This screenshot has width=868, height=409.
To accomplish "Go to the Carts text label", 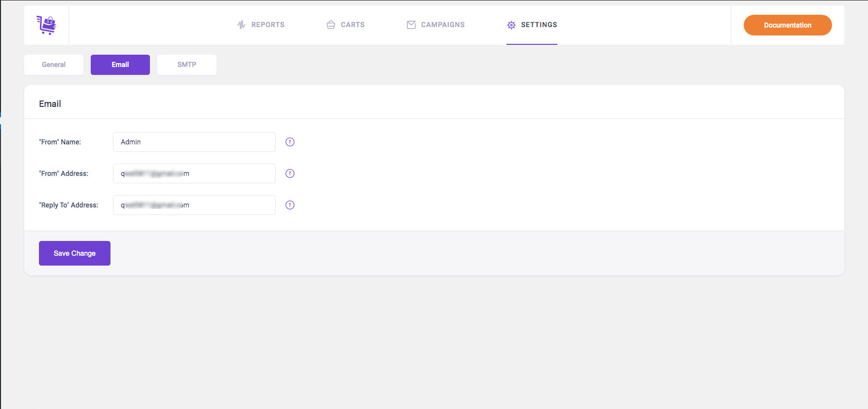I will coord(353,25).
